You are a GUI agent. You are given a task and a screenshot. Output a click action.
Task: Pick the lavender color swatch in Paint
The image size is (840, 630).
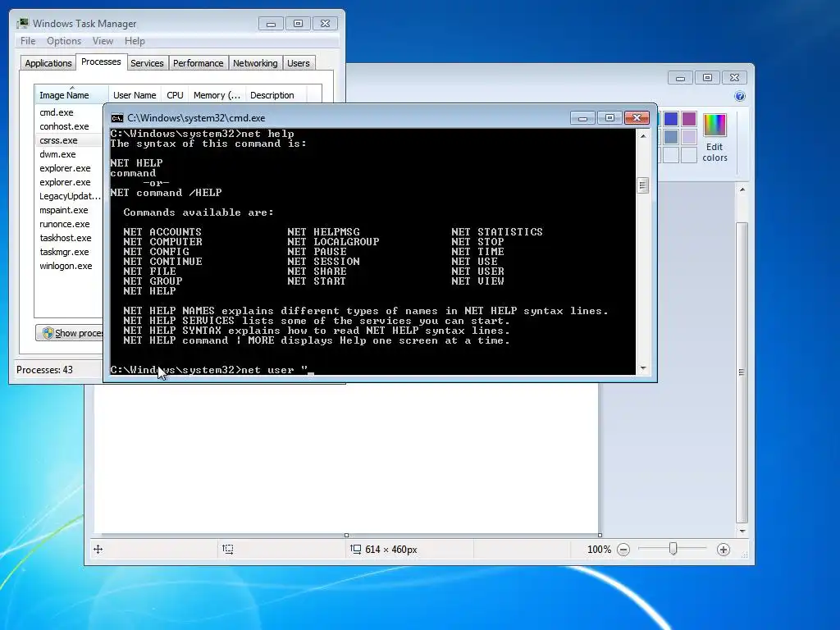(689, 137)
